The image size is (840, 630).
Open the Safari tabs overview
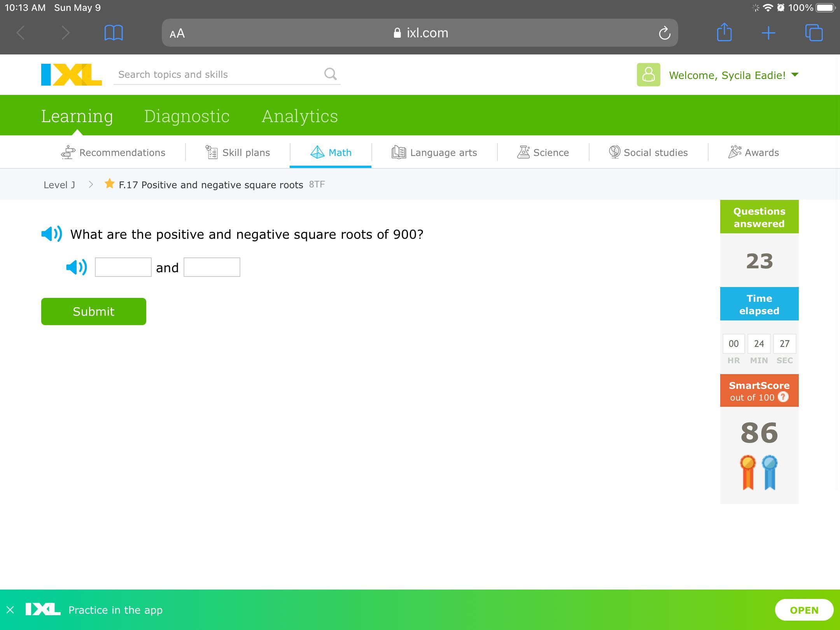[814, 33]
